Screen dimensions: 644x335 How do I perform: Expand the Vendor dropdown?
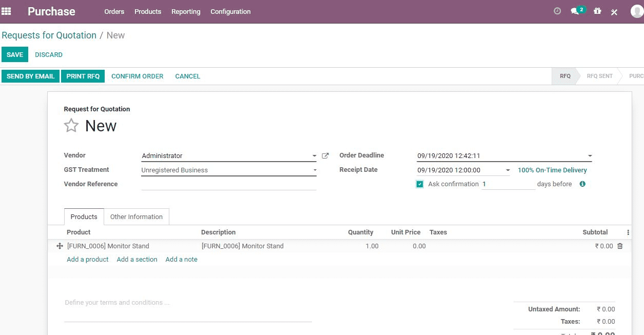point(314,156)
